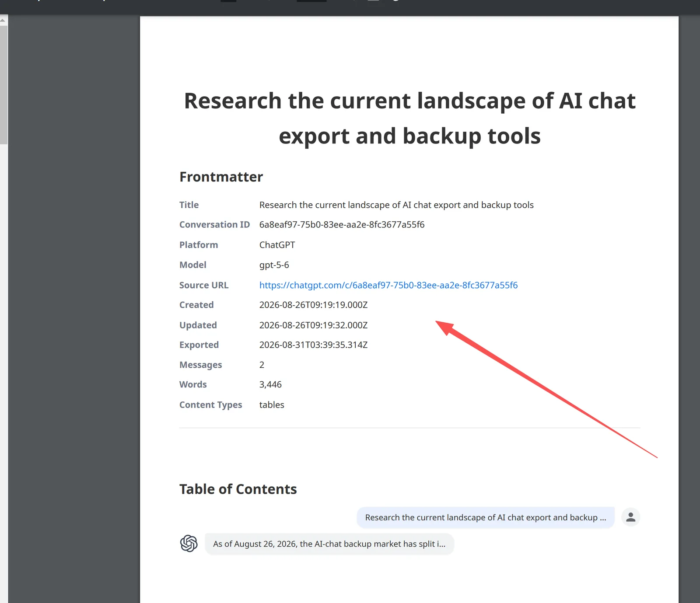Click the Conversation ID value 6a8eaf97-75b0-83ee-aa2e-8fc3677a55f6
Screen dimensions: 700x603
pyautogui.click(x=342, y=225)
